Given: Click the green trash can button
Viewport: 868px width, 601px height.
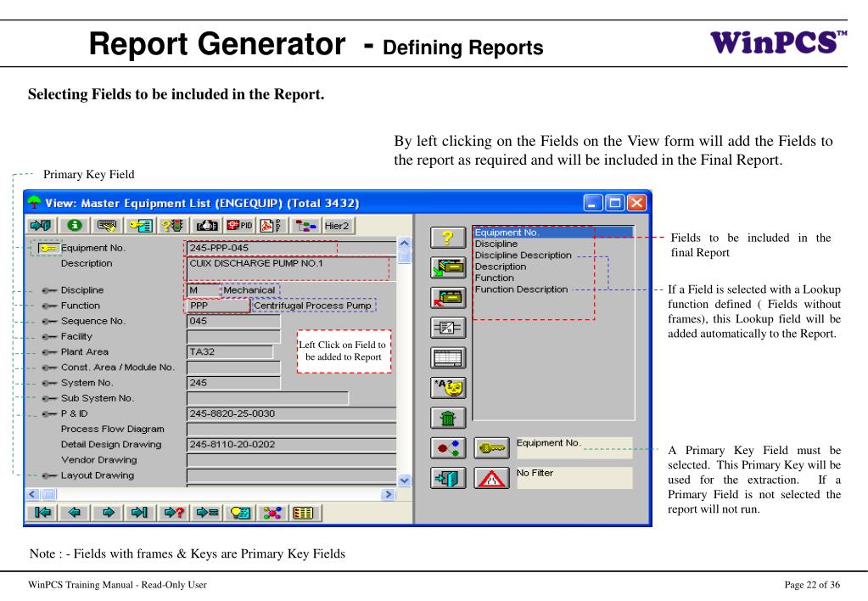Looking at the screenshot, I should coord(448,417).
